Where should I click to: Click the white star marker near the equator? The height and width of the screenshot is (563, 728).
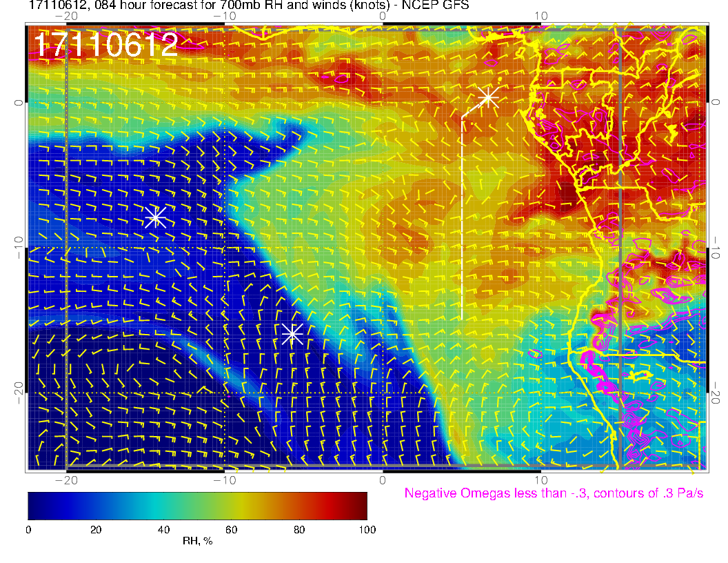click(x=487, y=97)
